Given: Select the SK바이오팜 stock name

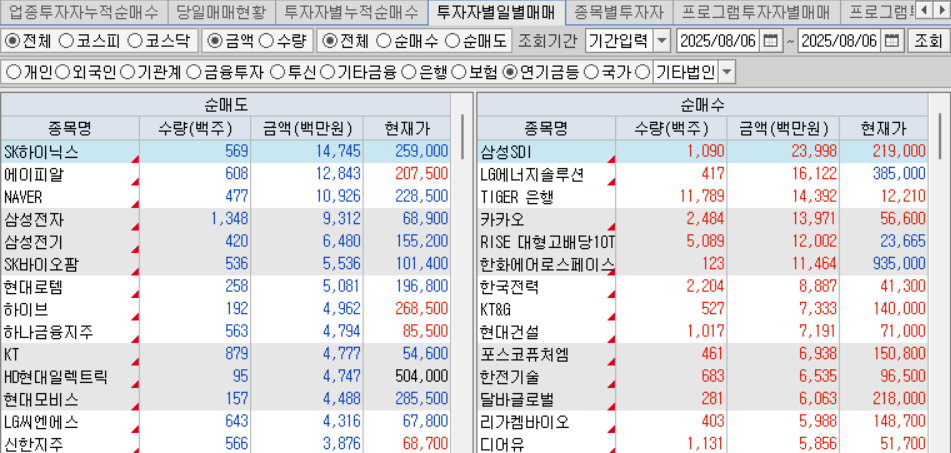Looking at the screenshot, I should [41, 264].
